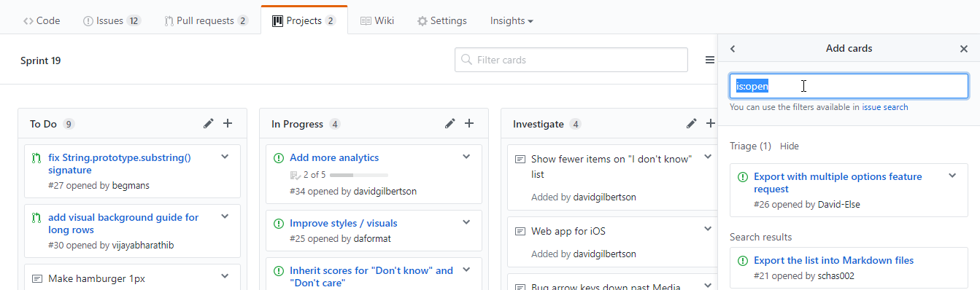Click the Filter cards search field

click(x=571, y=60)
